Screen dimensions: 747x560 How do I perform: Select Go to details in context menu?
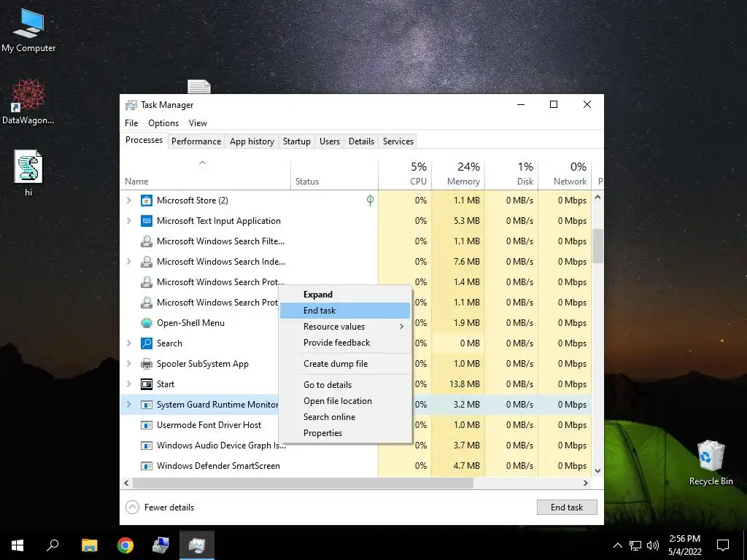pyautogui.click(x=345, y=385)
